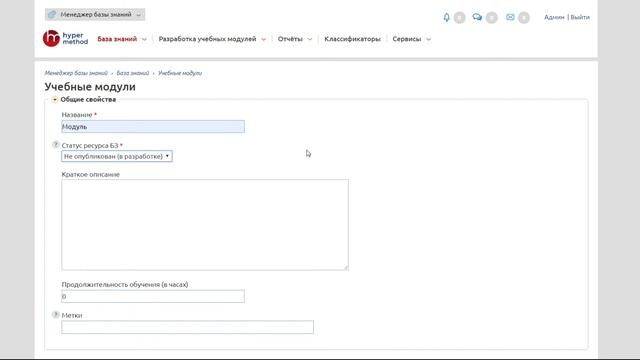The width and height of the screenshot is (640, 360).
Task: Click the help icon beside Метки
Action: [56, 314]
